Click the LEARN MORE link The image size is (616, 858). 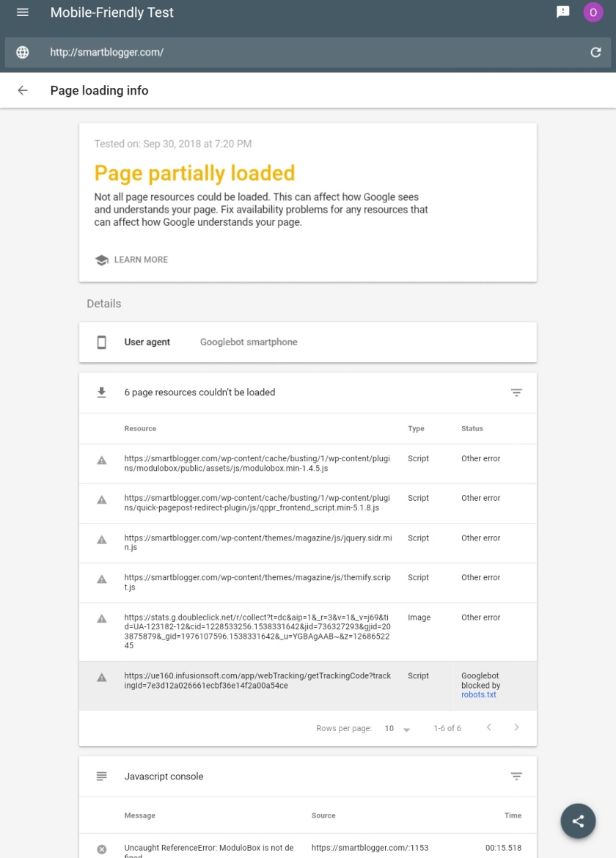(x=131, y=260)
